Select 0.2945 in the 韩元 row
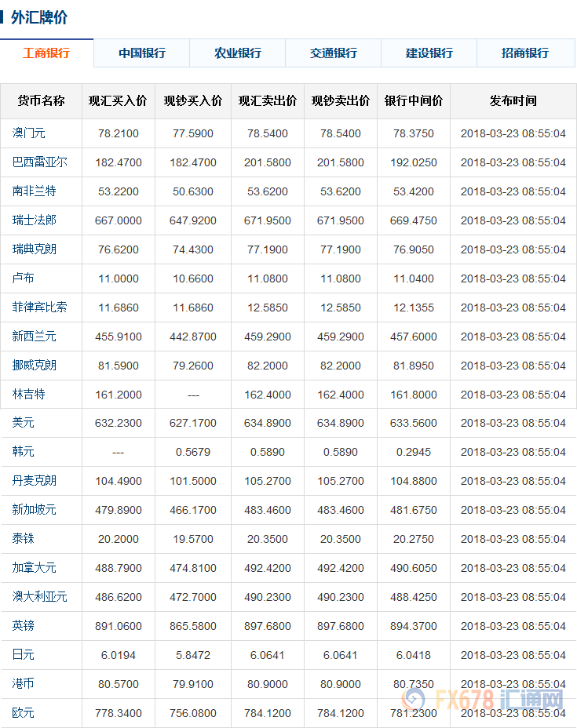 point(414,452)
